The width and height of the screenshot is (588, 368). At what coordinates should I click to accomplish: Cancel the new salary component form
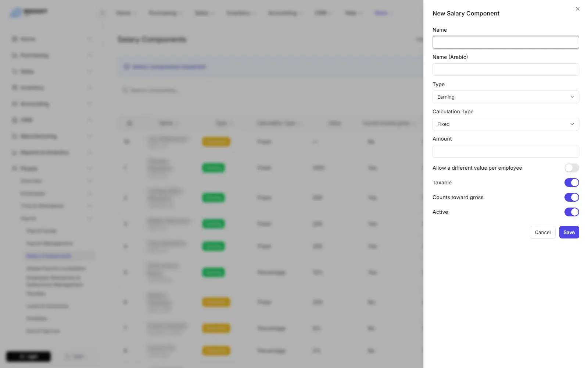pos(543,232)
